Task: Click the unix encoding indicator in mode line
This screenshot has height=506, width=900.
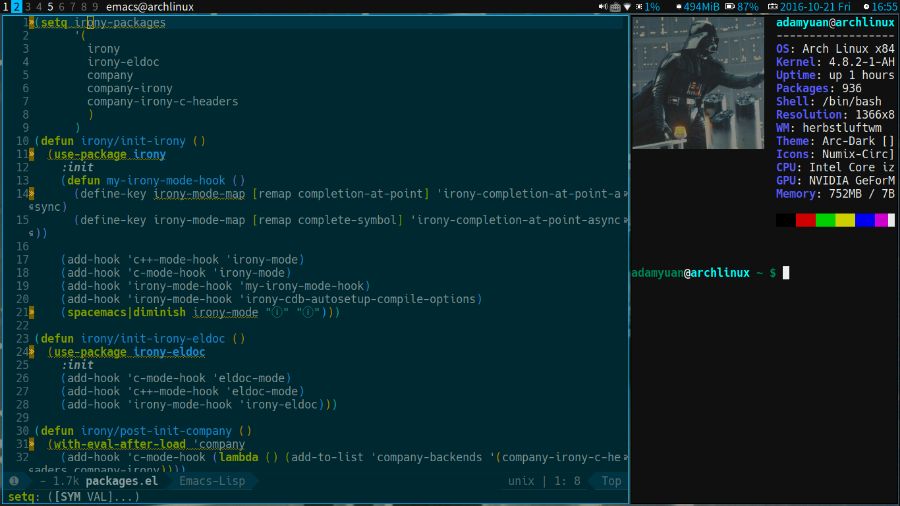Action: (x=521, y=481)
